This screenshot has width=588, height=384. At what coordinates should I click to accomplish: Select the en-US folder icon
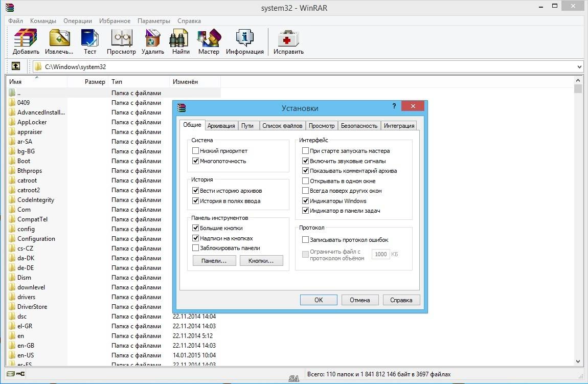coord(12,355)
